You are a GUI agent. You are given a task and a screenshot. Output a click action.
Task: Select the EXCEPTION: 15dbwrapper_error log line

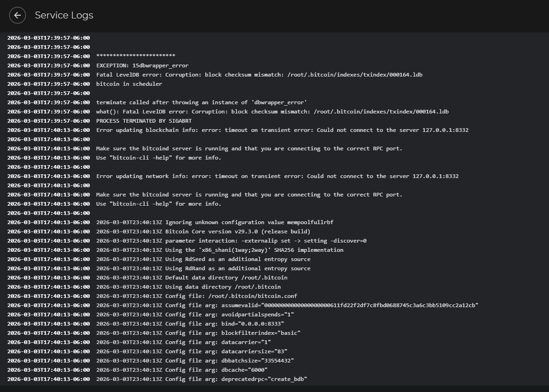click(x=142, y=65)
